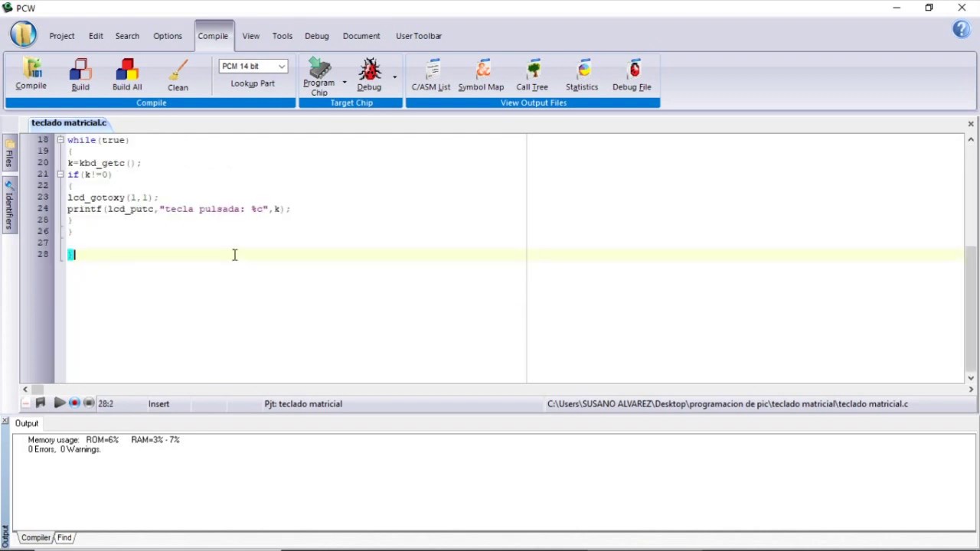Switch to the Compiler output tab
Viewport: 980px width, 551px height.
36,538
